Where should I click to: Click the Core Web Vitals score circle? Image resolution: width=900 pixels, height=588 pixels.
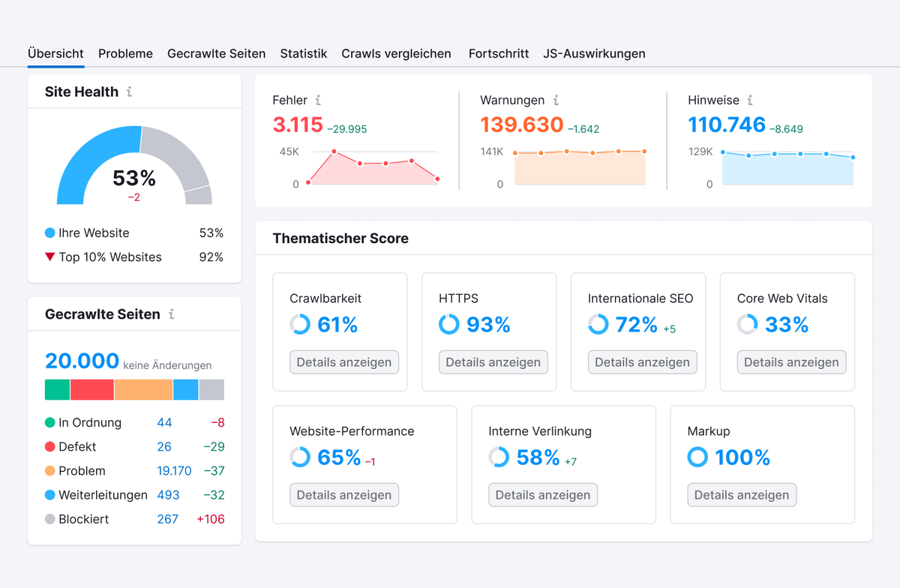[747, 325]
